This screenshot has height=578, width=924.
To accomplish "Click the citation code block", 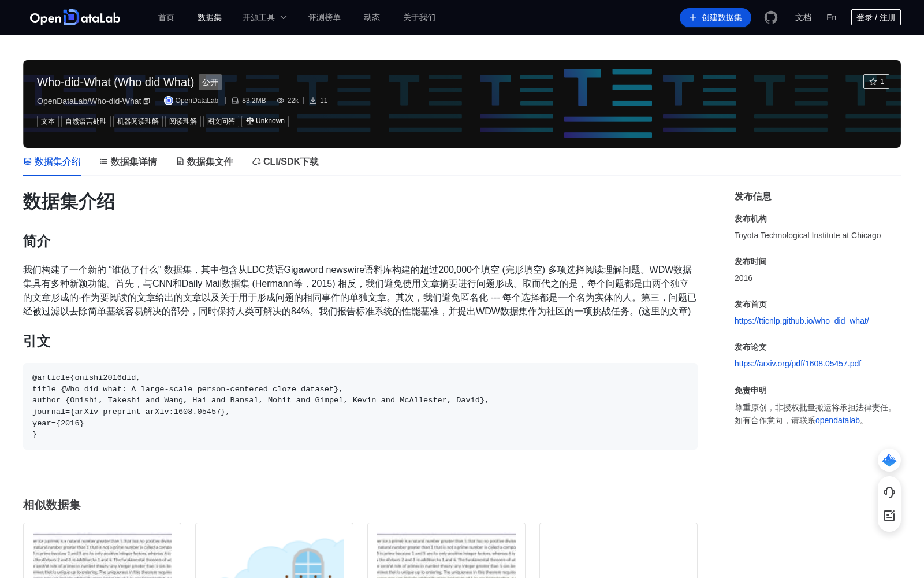I will click(x=360, y=406).
